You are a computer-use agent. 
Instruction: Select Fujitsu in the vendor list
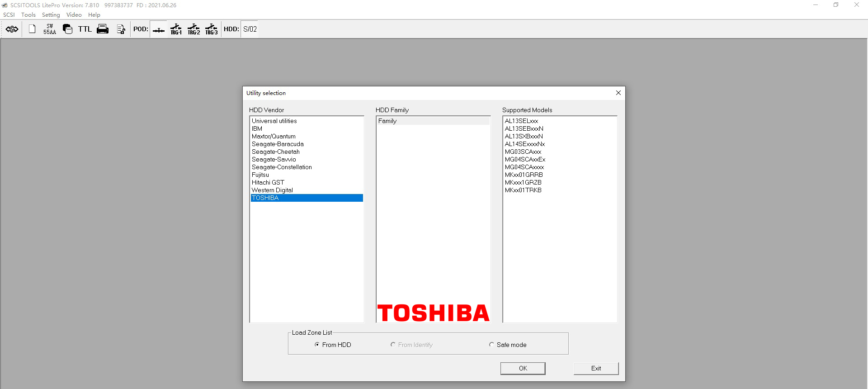point(307,175)
